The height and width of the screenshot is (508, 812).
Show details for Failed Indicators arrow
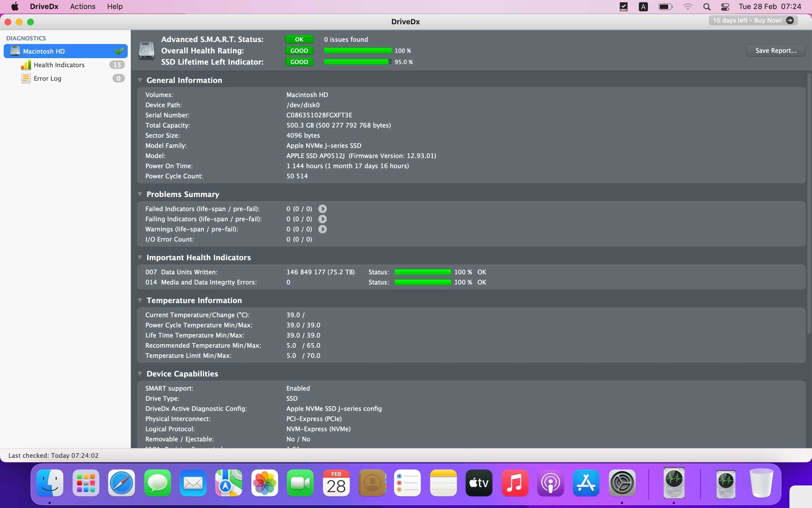click(322, 209)
